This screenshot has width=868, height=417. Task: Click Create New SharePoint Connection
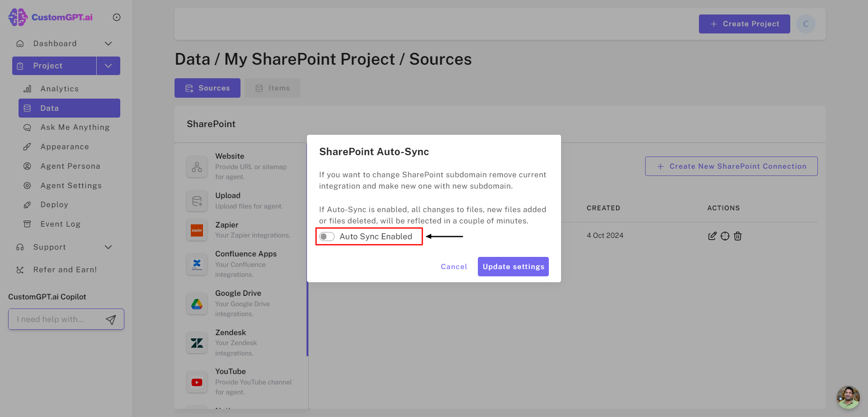point(731,166)
